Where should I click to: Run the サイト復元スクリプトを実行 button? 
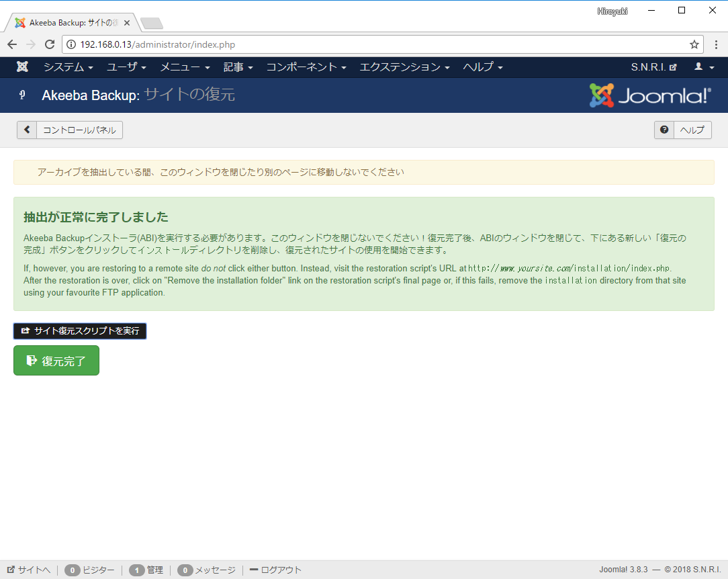pyautogui.click(x=80, y=331)
